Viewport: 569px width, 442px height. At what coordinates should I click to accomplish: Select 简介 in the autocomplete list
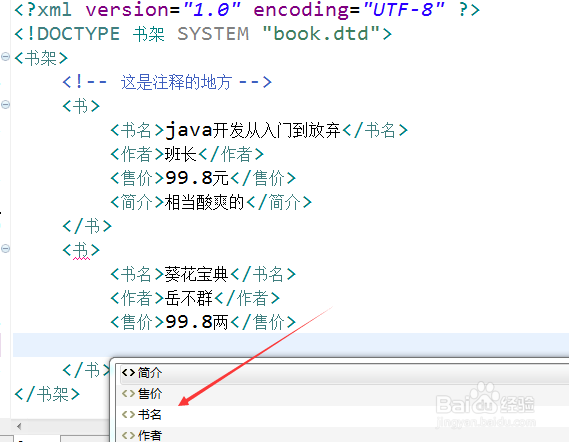coord(344,373)
